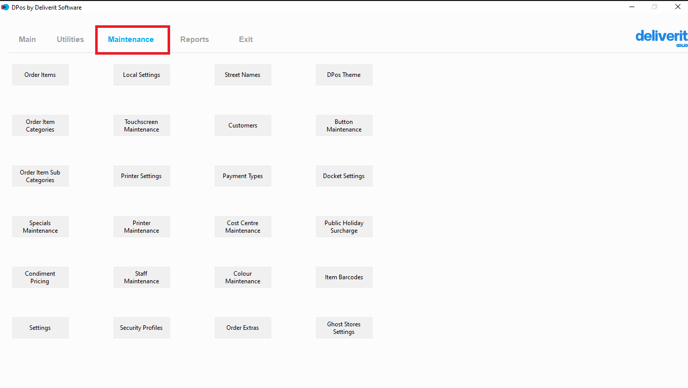Open Public Holiday Surcharge

344,226
